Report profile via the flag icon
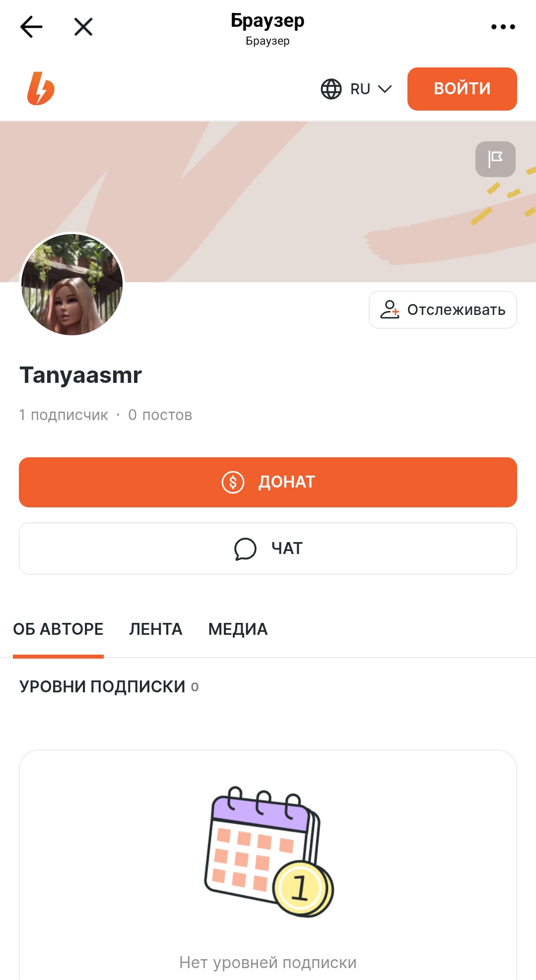 [x=495, y=159]
